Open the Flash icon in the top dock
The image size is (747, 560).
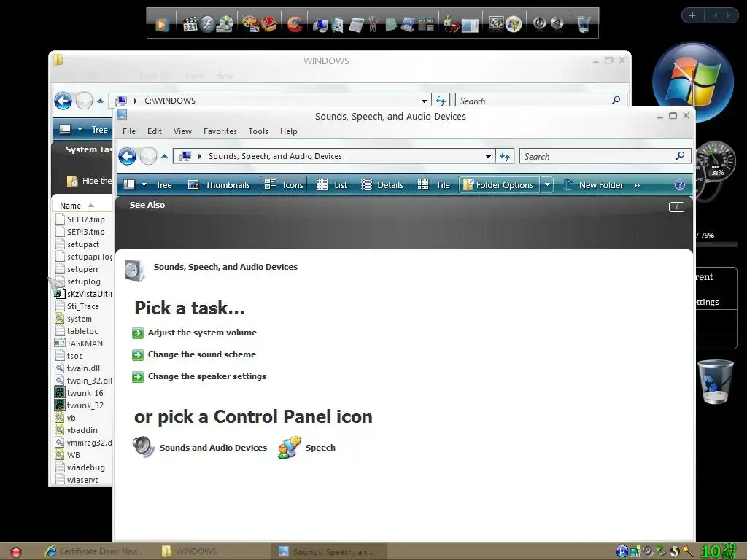point(206,23)
